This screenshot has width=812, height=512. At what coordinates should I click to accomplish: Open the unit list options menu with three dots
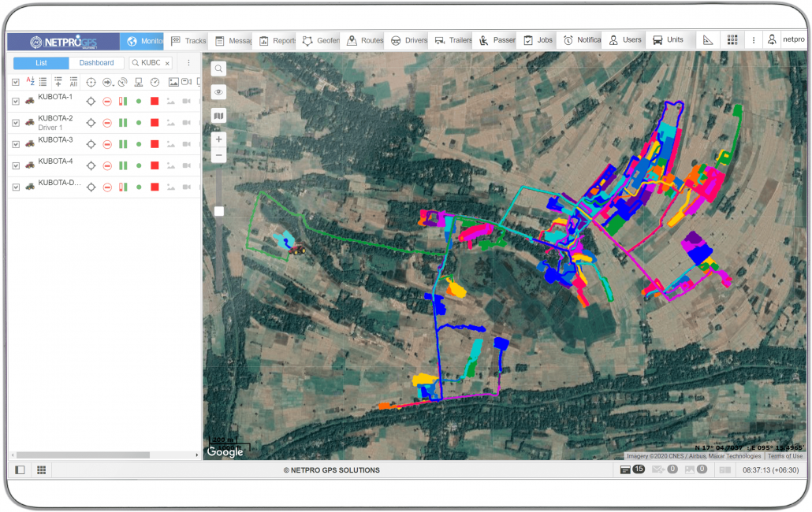[188, 62]
